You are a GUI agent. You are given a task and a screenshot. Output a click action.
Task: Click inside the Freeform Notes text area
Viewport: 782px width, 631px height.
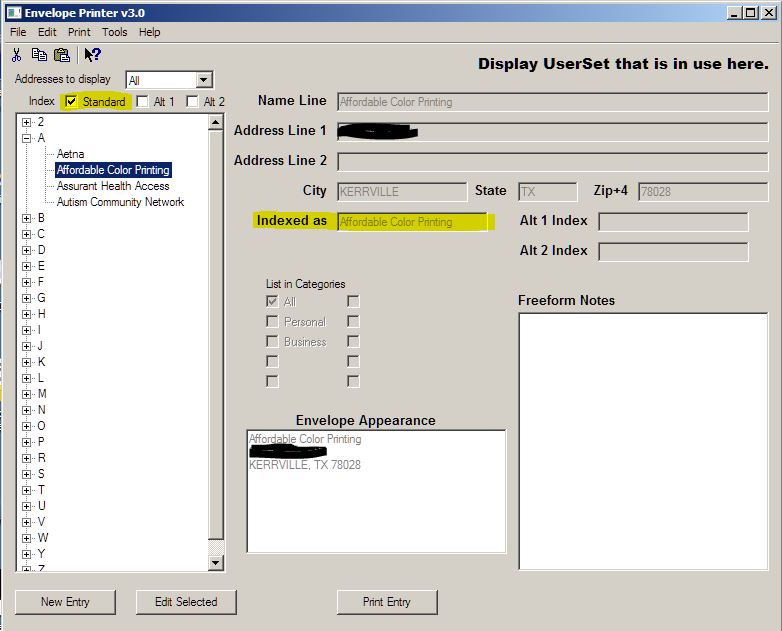point(643,440)
